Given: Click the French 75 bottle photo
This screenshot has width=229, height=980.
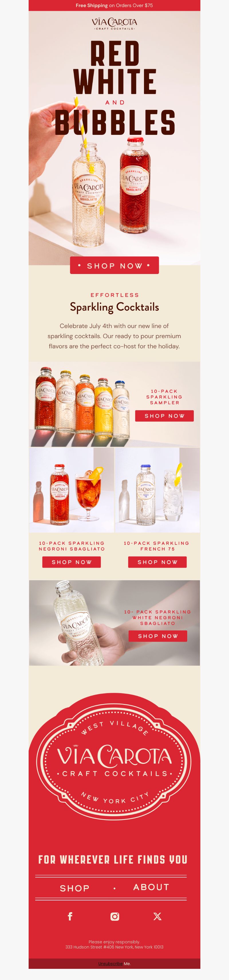Looking at the screenshot, I should coord(157,490).
